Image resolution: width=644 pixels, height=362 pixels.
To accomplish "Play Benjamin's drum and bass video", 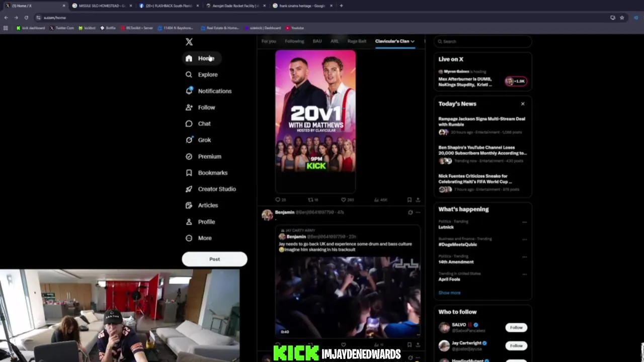I will coord(348,297).
